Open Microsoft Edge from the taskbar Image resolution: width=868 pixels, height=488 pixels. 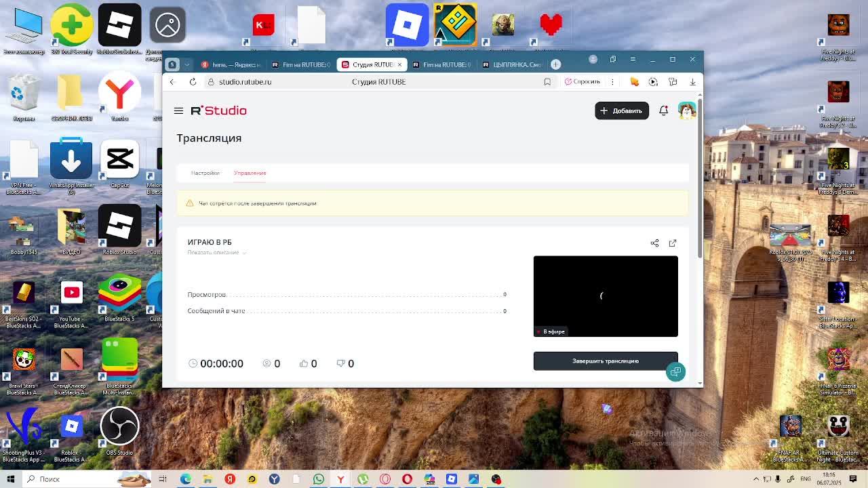185,479
